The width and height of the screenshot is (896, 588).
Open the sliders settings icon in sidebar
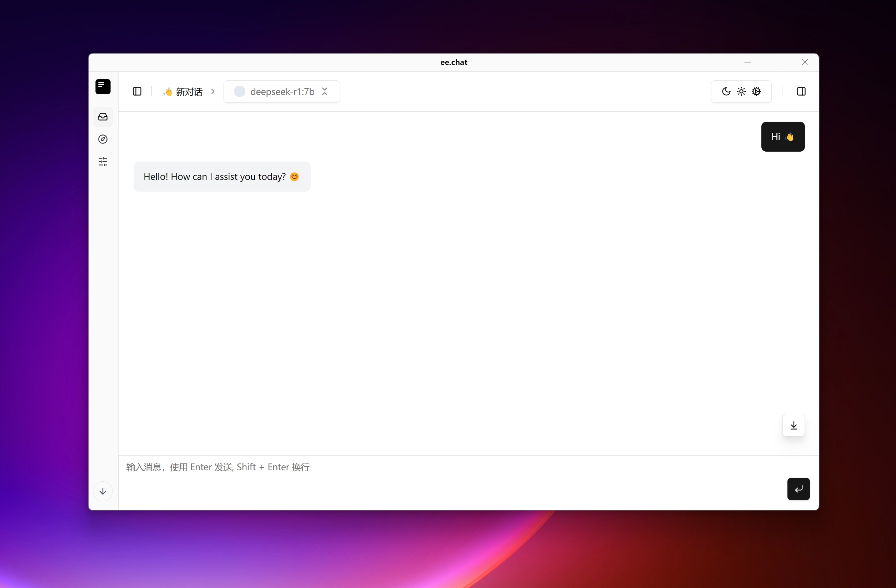(103, 162)
